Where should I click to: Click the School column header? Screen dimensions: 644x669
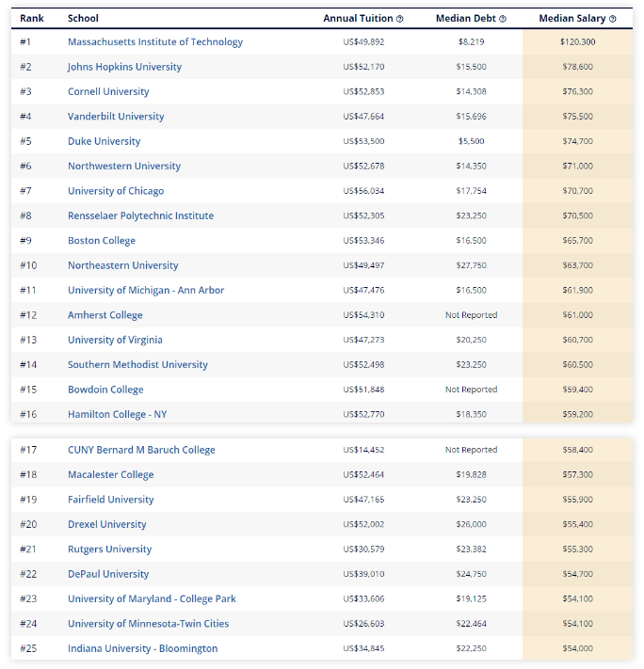pos(83,18)
